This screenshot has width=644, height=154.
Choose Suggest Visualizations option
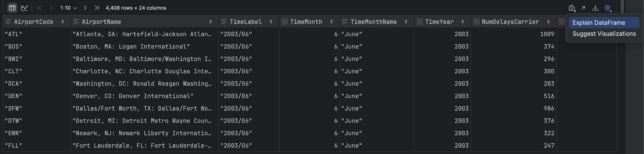click(604, 34)
